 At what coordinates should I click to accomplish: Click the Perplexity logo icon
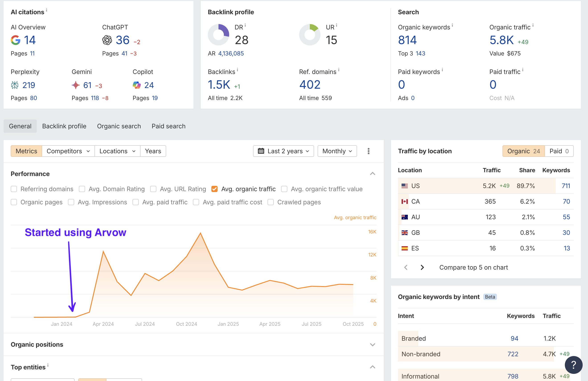[14, 85]
